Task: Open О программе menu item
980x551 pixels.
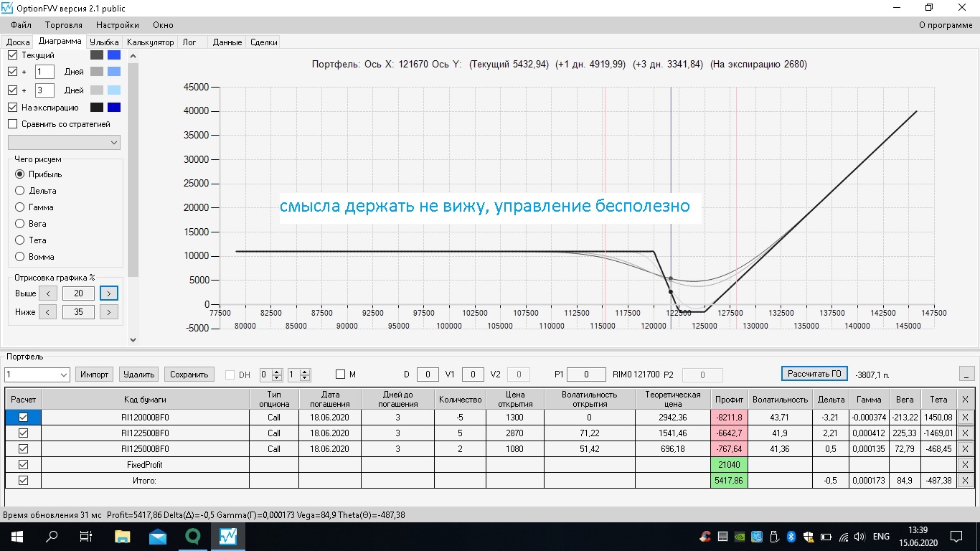Action: click(946, 25)
